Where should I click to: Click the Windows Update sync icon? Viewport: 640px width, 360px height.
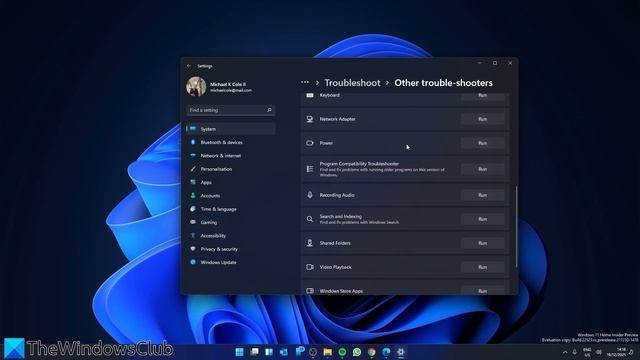tap(193, 262)
